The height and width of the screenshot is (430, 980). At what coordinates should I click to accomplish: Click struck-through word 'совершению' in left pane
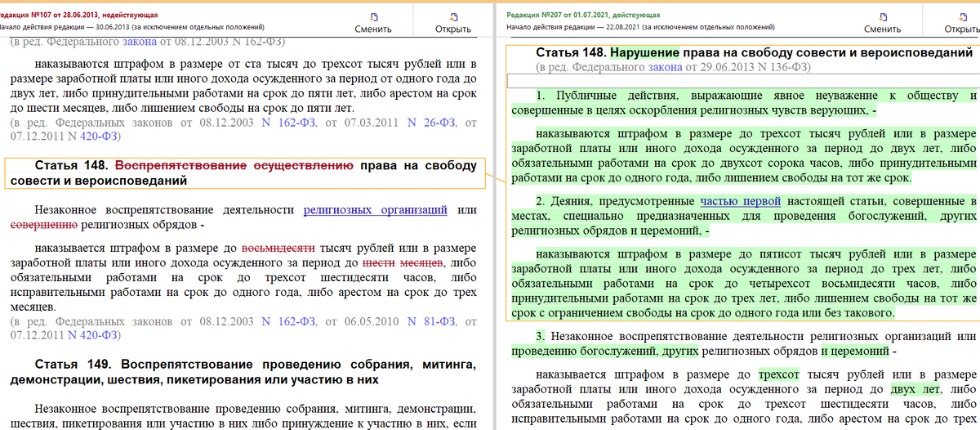pos(43,224)
